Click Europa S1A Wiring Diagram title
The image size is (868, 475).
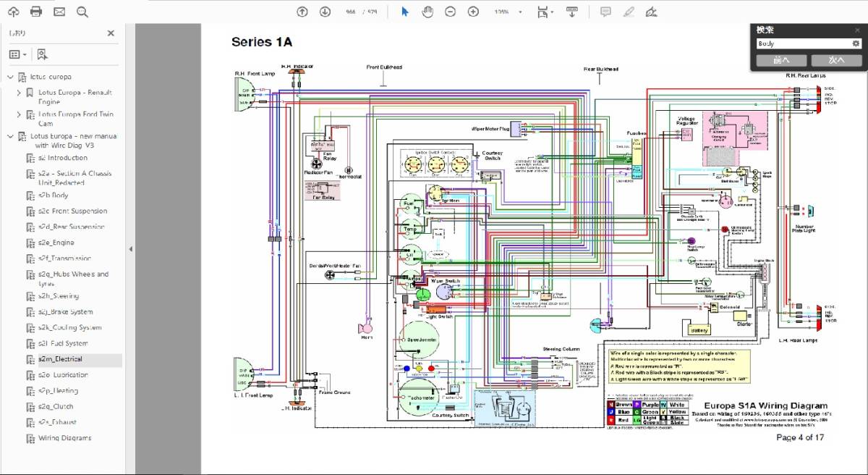click(766, 405)
